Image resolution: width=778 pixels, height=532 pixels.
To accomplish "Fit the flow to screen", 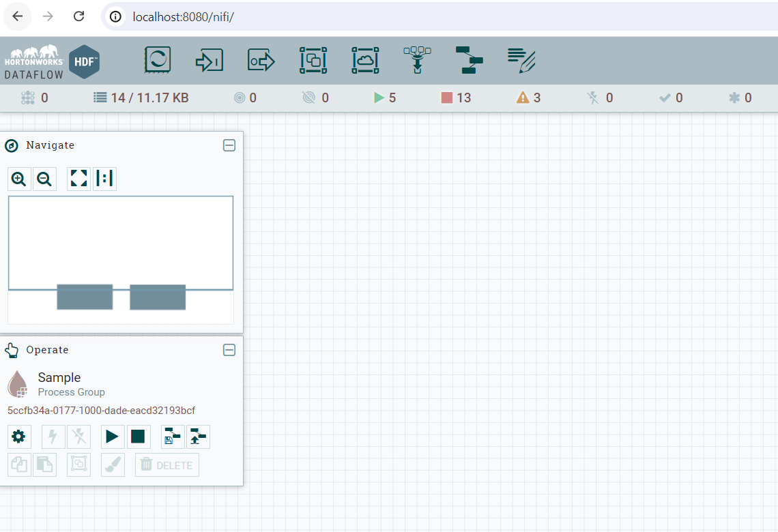I will [79, 179].
